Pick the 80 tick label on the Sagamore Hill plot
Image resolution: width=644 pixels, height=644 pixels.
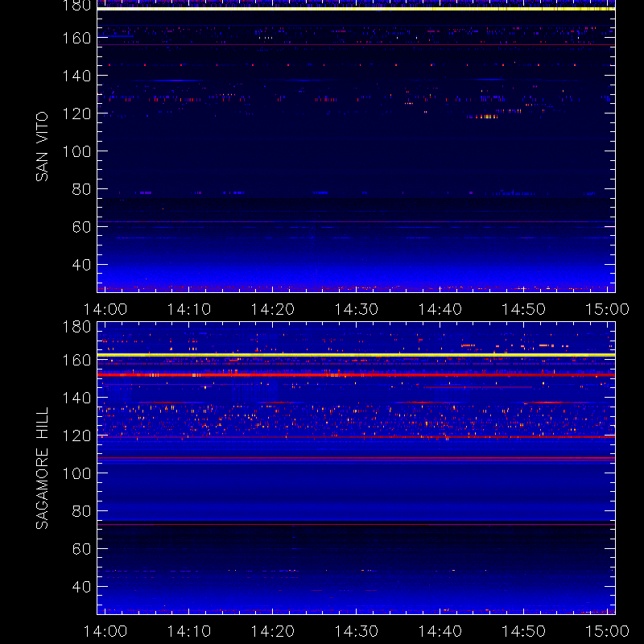coord(81,511)
